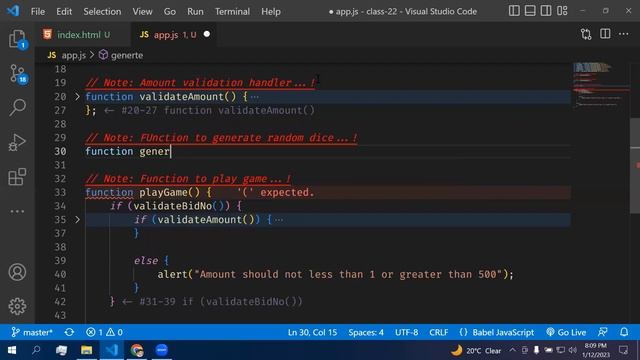Open the Edit menu

[x=64, y=11]
